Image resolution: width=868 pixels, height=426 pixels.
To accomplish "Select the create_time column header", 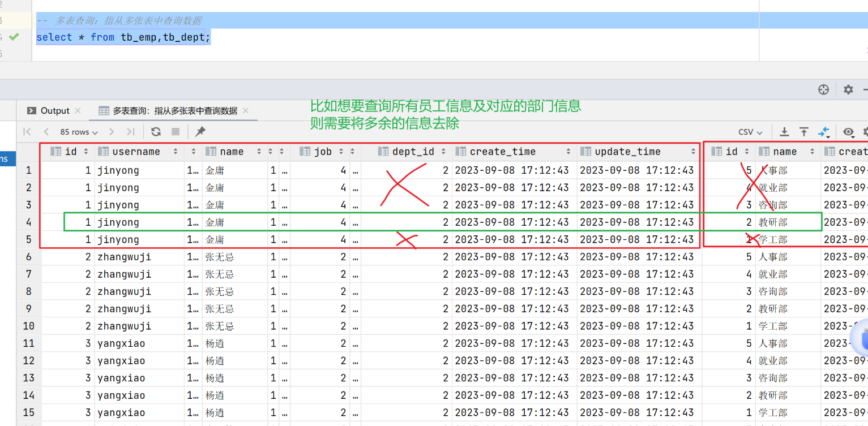I will tap(514, 152).
